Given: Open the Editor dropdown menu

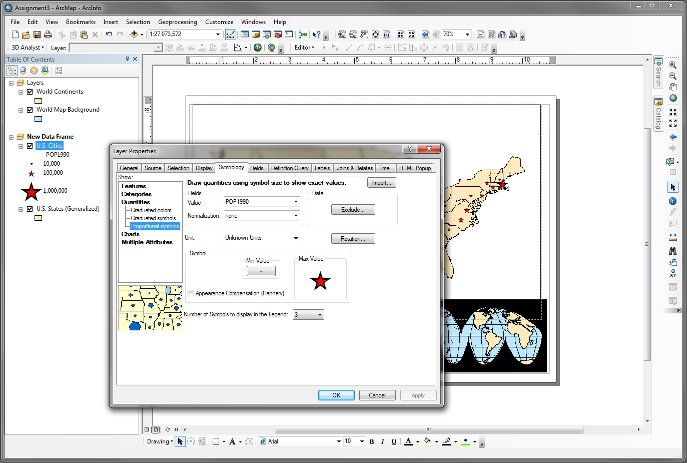Looking at the screenshot, I should click(x=304, y=47).
